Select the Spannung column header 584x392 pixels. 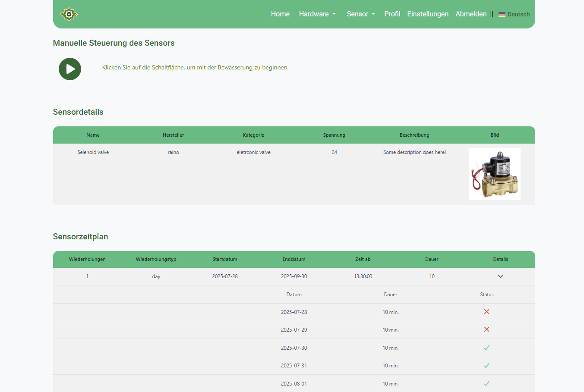pyautogui.click(x=334, y=135)
